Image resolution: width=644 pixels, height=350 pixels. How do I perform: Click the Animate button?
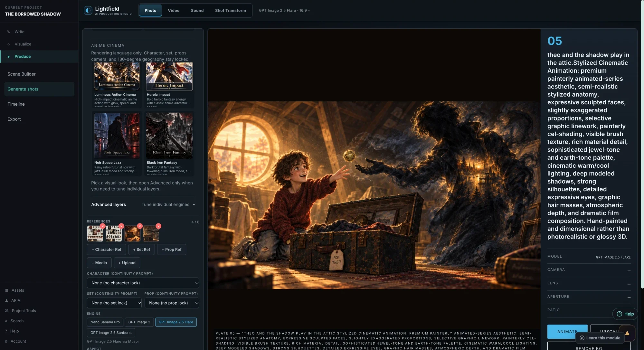click(567, 331)
